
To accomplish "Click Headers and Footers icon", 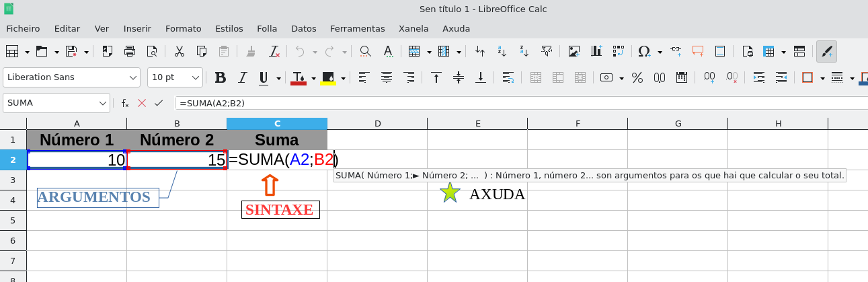I will tap(720, 51).
